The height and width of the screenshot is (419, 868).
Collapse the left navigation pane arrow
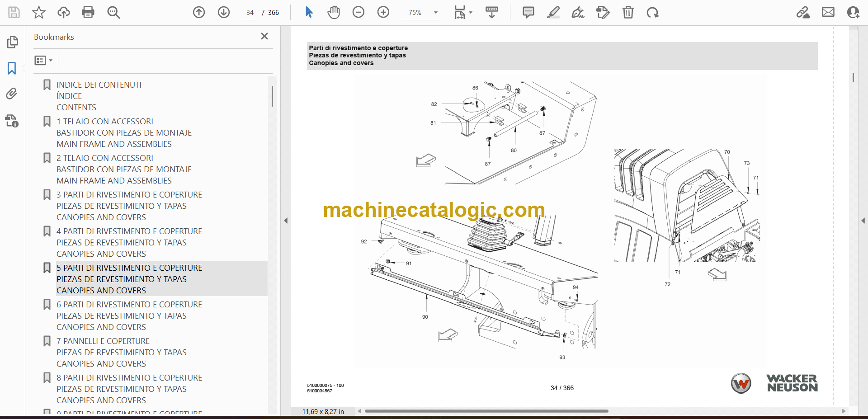(x=286, y=221)
